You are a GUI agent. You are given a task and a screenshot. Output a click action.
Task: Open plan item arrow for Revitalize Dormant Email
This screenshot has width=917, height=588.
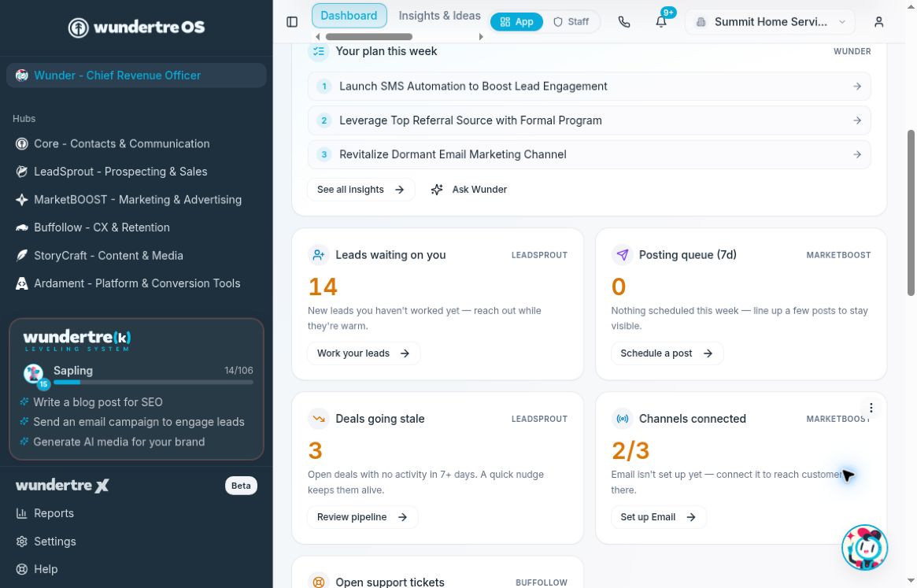pyautogui.click(x=856, y=154)
